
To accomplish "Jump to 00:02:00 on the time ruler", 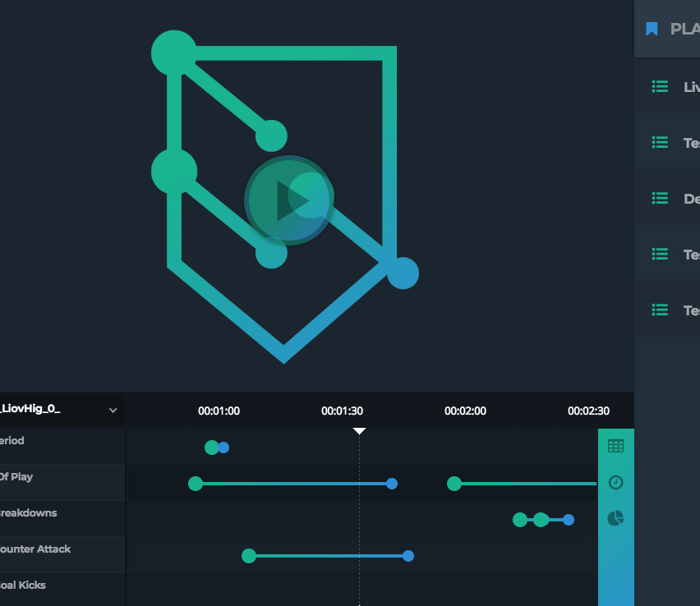I will (x=465, y=411).
